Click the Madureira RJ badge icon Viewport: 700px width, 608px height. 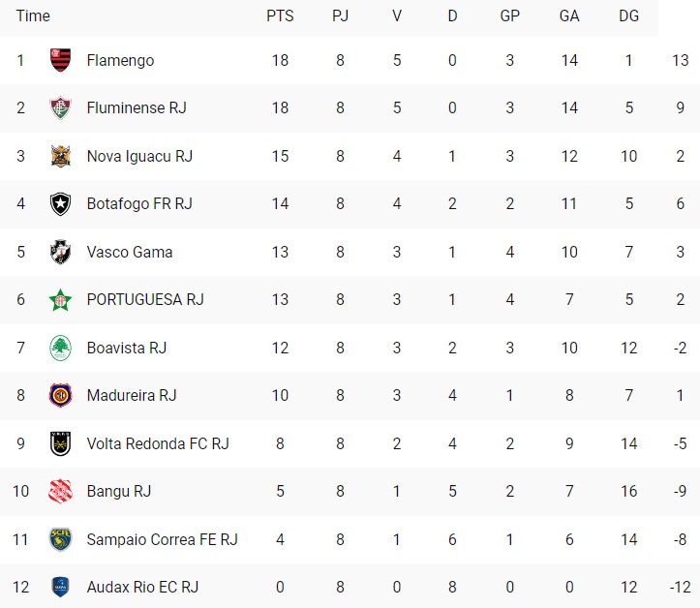pyautogui.click(x=60, y=396)
